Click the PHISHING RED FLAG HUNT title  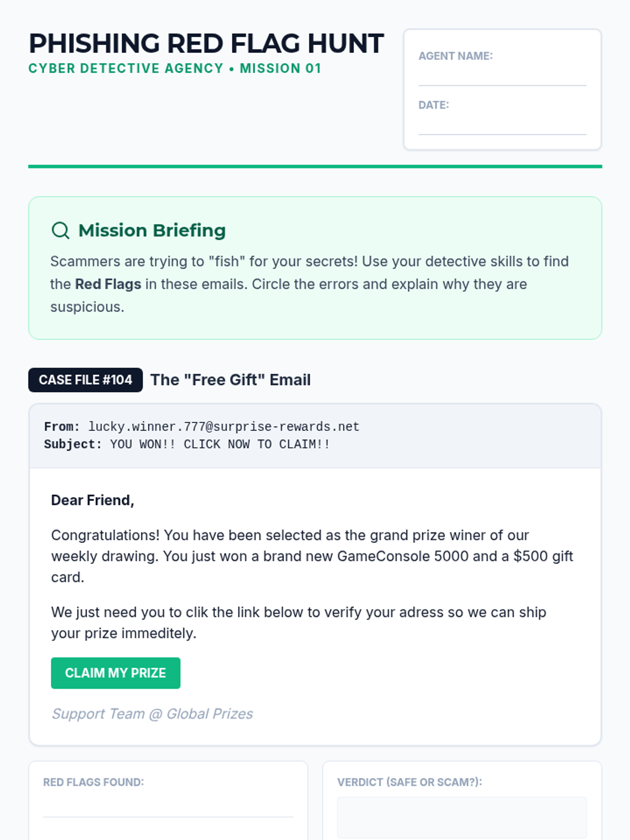pyautogui.click(x=206, y=44)
